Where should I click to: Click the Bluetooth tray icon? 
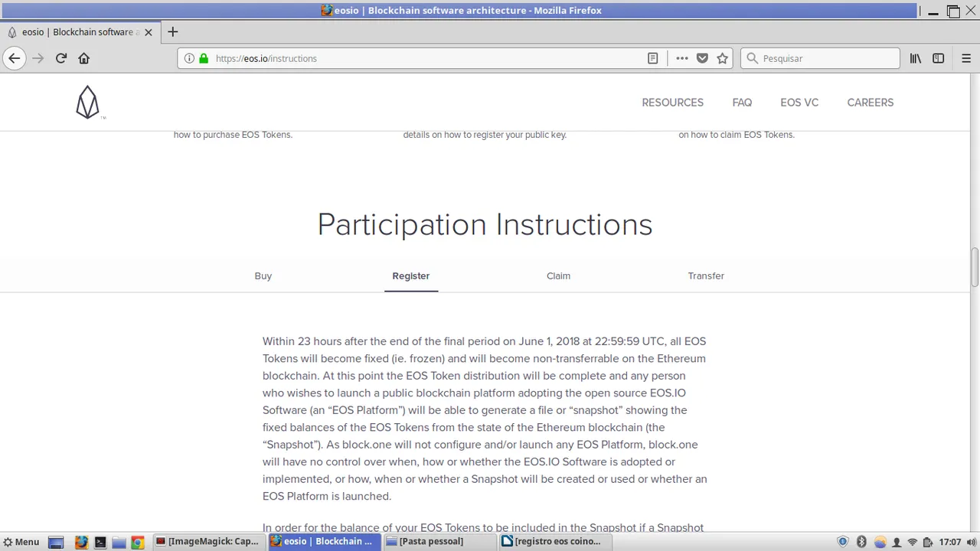[861, 542]
